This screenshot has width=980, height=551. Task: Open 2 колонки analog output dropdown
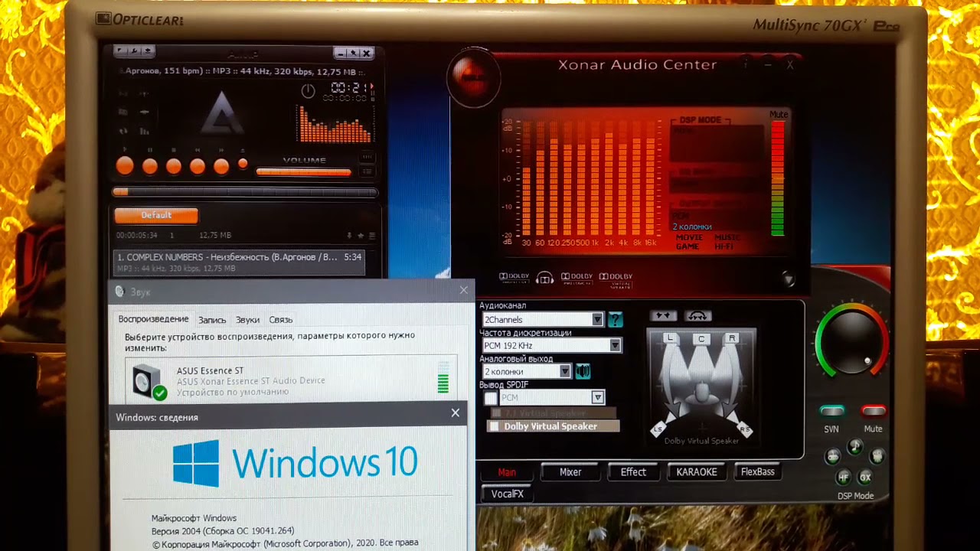click(526, 371)
